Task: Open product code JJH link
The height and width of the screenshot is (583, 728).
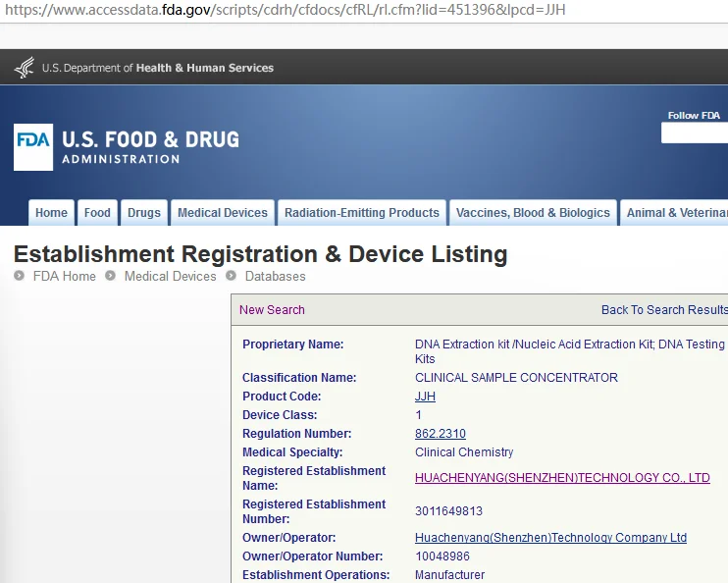Action: [425, 397]
